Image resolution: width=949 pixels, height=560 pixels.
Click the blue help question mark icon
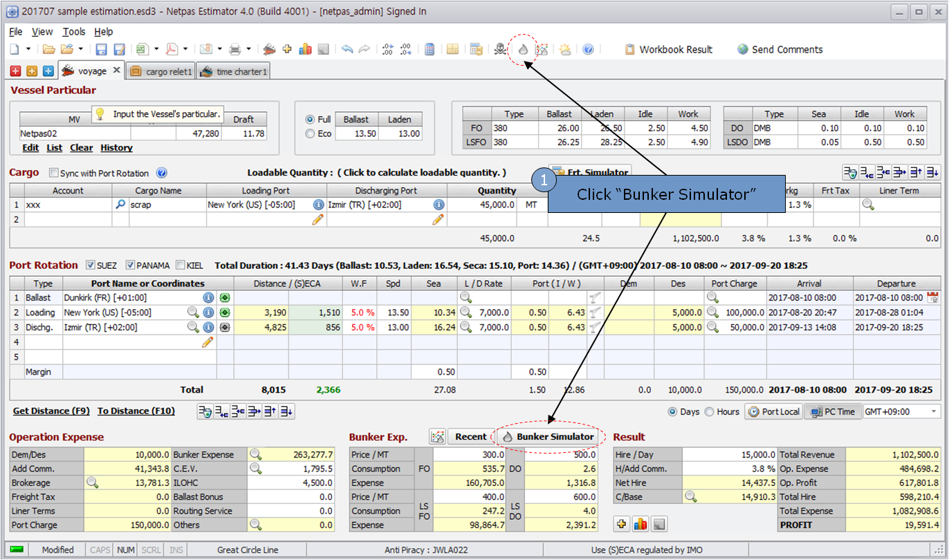(588, 49)
